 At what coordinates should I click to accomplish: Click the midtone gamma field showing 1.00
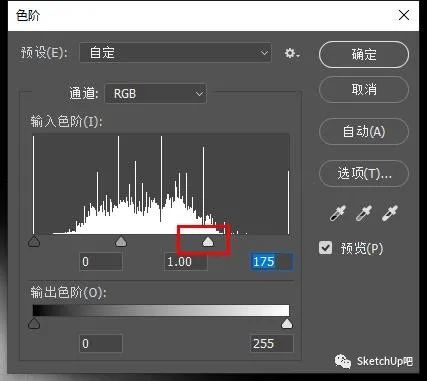186,262
